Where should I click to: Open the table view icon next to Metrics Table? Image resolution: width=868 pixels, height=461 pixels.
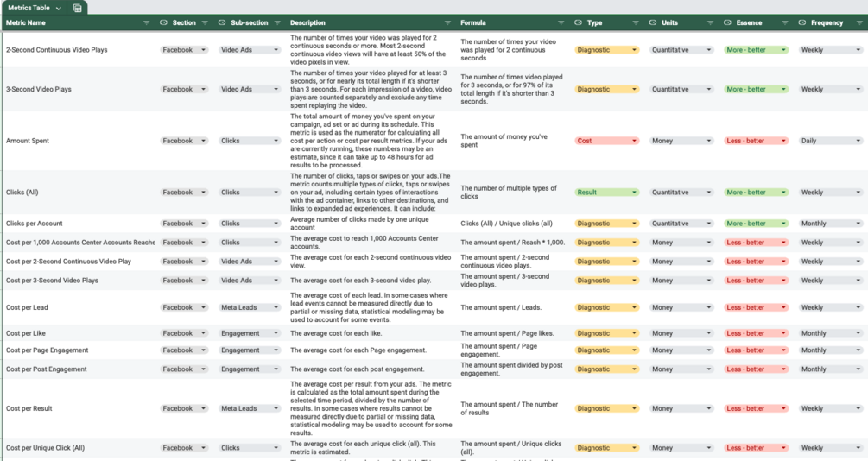pyautogui.click(x=78, y=8)
